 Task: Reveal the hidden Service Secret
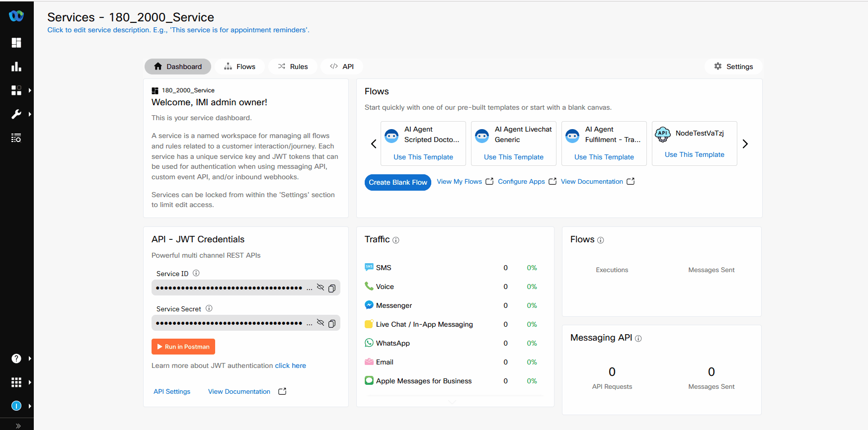(x=320, y=323)
